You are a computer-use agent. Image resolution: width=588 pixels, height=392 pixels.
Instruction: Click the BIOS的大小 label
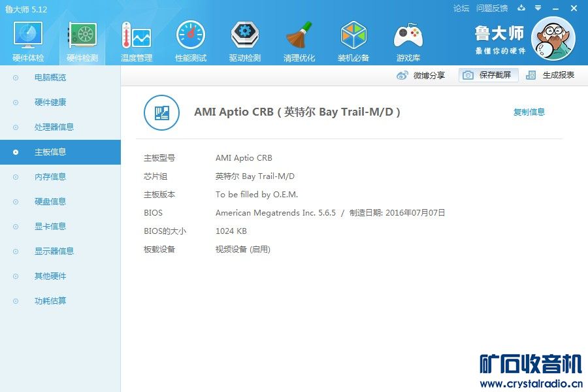click(165, 231)
